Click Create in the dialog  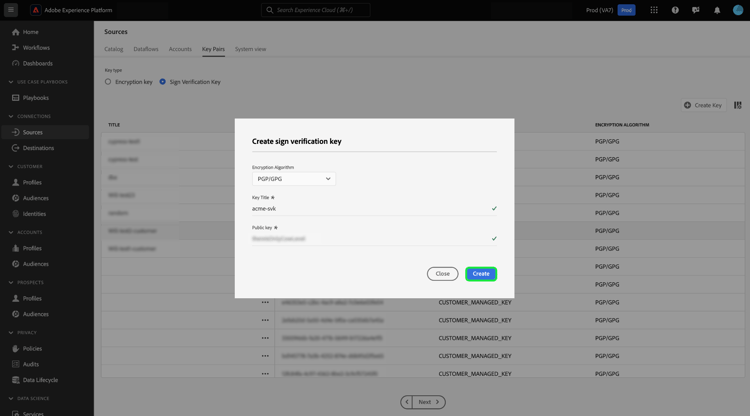pos(481,274)
